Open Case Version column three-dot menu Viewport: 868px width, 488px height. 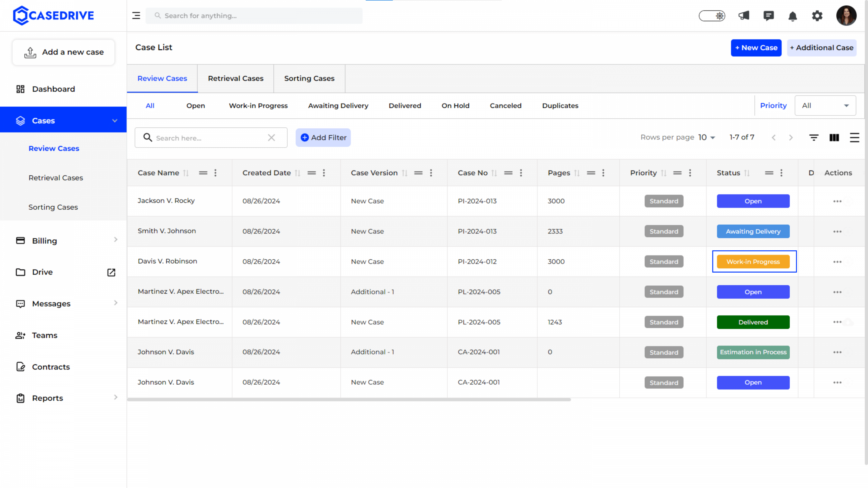[x=431, y=173]
